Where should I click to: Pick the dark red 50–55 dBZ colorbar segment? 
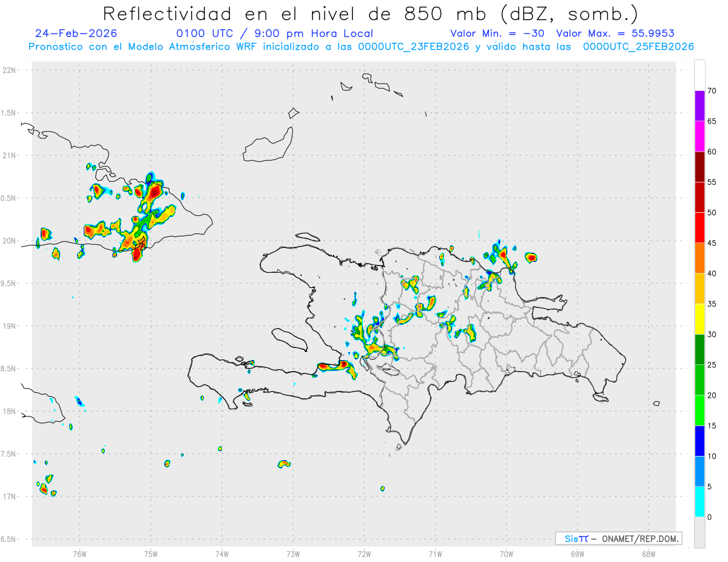[699, 197]
